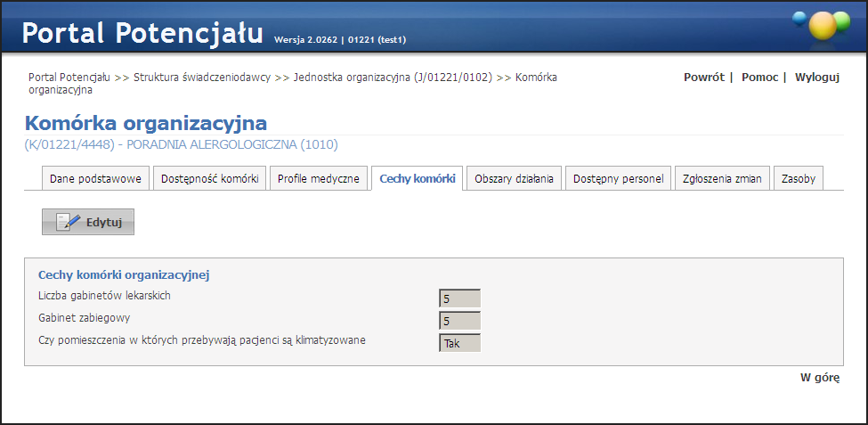Open the Pomoc help link
The image size is (868, 425).
tap(759, 78)
